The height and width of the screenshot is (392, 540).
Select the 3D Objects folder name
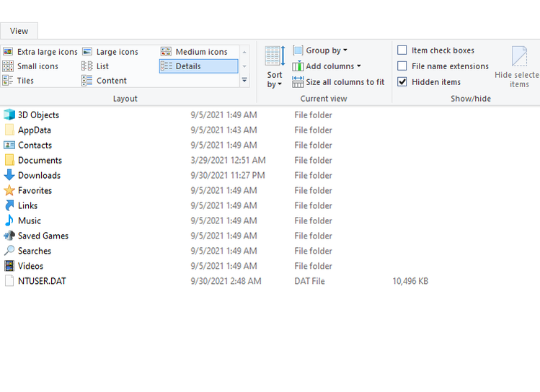pyautogui.click(x=39, y=115)
